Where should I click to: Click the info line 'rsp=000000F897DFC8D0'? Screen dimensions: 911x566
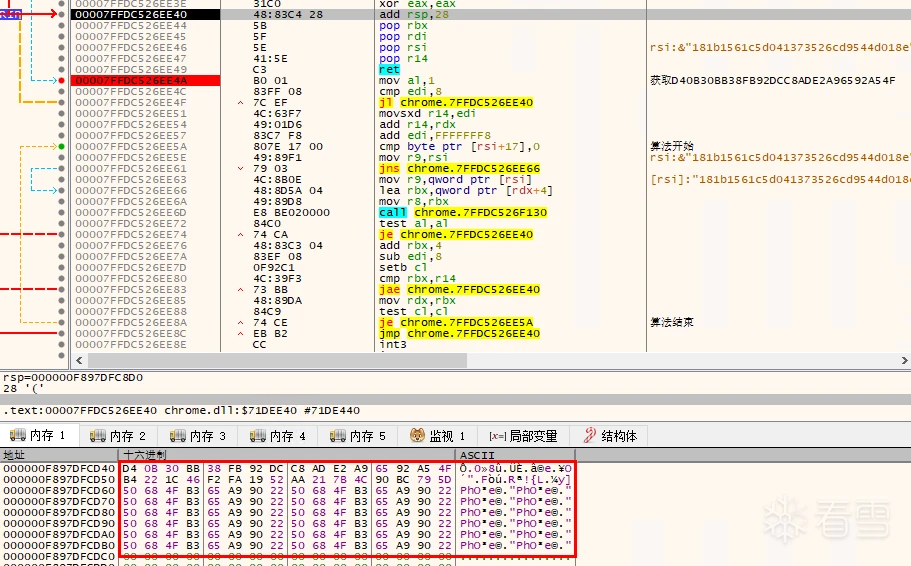[73, 377]
